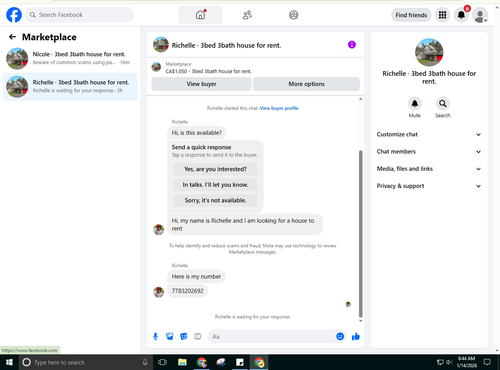Open the volume control in system tray
The height and width of the screenshot is (370, 500).
click(449, 362)
